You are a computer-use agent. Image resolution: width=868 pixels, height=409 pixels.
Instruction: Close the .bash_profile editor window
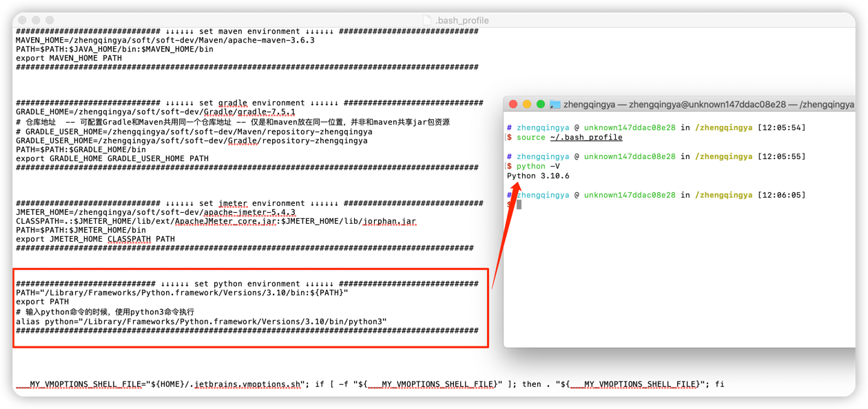click(23, 21)
